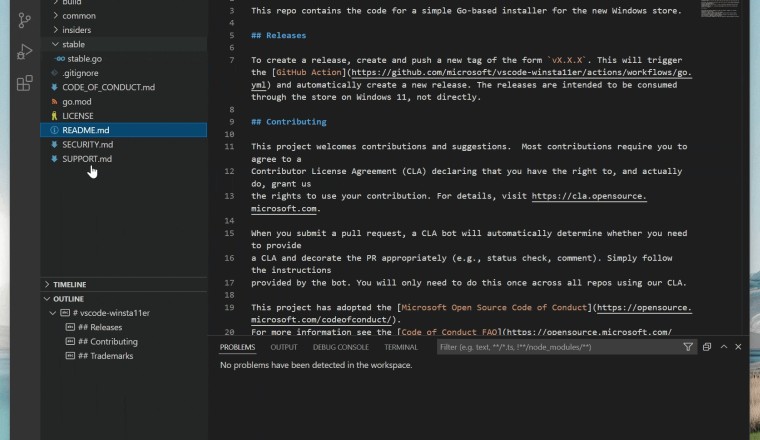760x440 pixels.
Task: Click the icon beside go.mod
Action: pyautogui.click(x=54, y=102)
